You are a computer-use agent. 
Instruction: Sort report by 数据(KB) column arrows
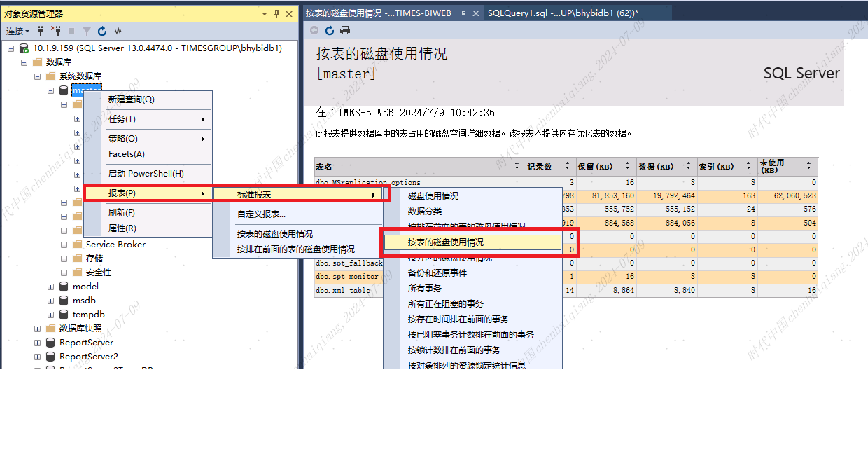pyautogui.click(x=687, y=167)
